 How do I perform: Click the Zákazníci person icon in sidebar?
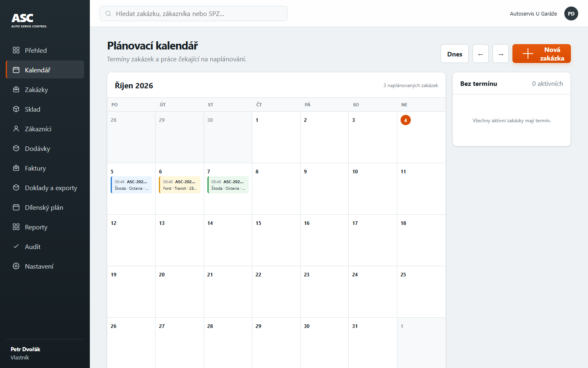16,129
